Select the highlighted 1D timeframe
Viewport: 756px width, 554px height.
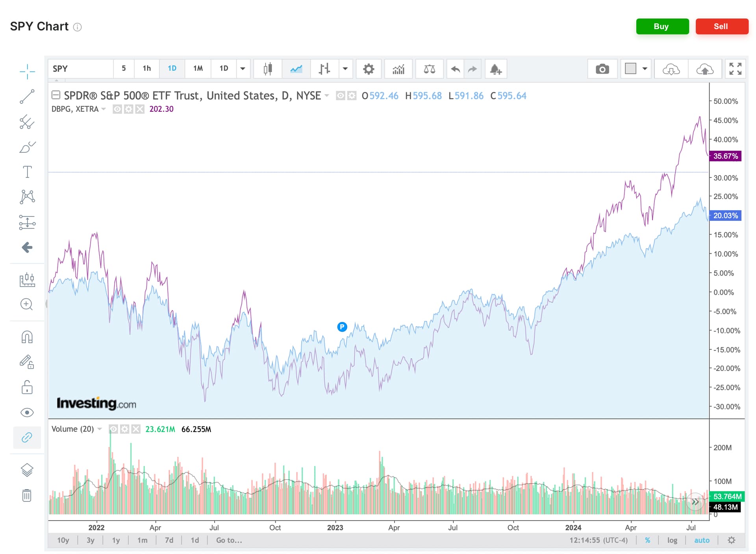point(172,69)
